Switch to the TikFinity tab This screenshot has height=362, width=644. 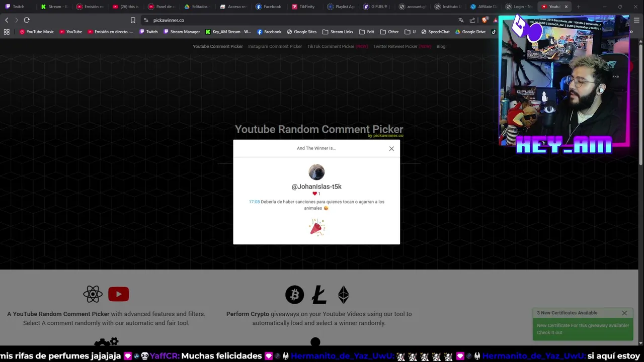point(305,7)
